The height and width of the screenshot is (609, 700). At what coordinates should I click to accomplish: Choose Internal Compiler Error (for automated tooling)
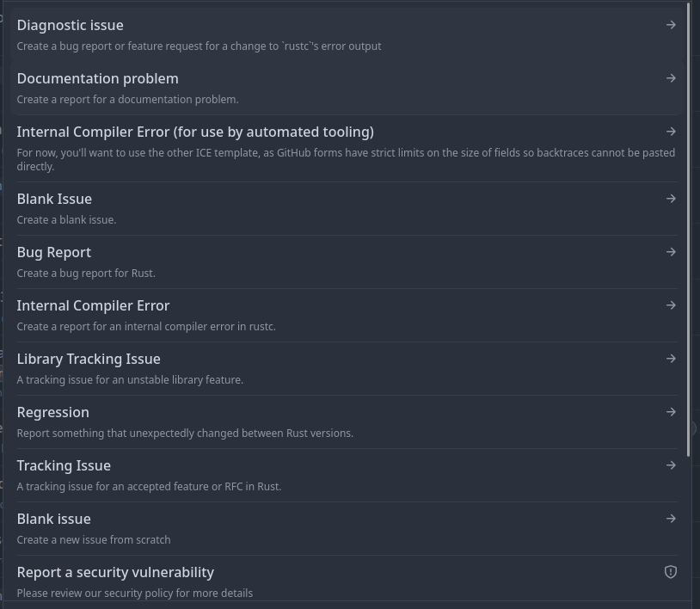(x=195, y=132)
